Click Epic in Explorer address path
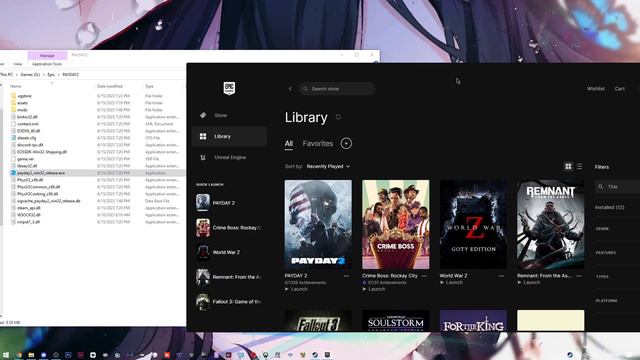 point(51,75)
